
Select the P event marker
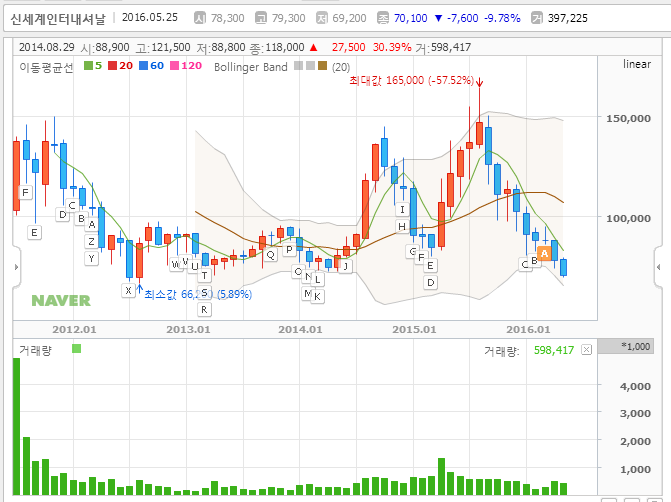289,249
